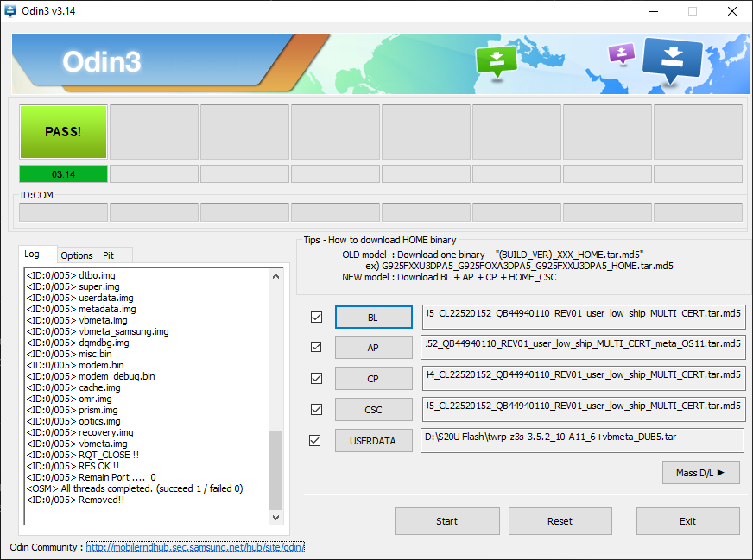Click the USERDATA twrp file path field
753x560 pixels.
coord(582,440)
